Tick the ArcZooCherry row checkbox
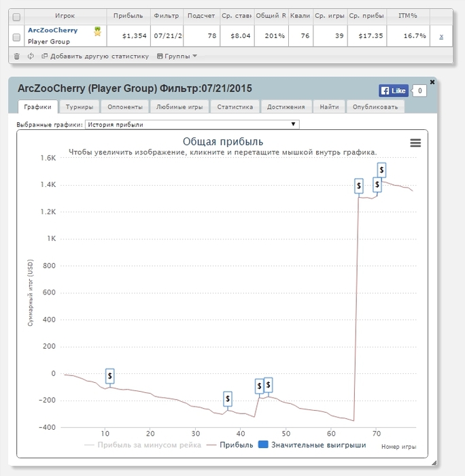Image resolution: width=465 pixels, height=476 pixels. point(17,37)
